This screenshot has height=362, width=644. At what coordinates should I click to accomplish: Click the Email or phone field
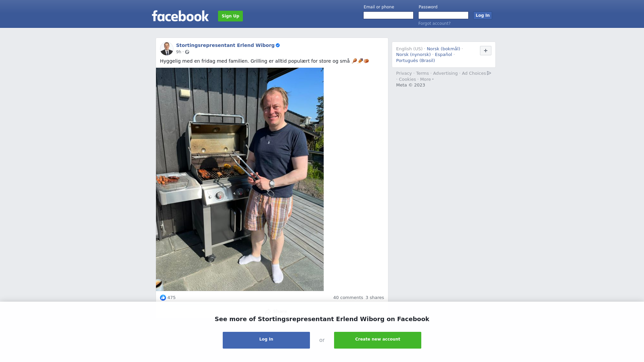coord(388,15)
